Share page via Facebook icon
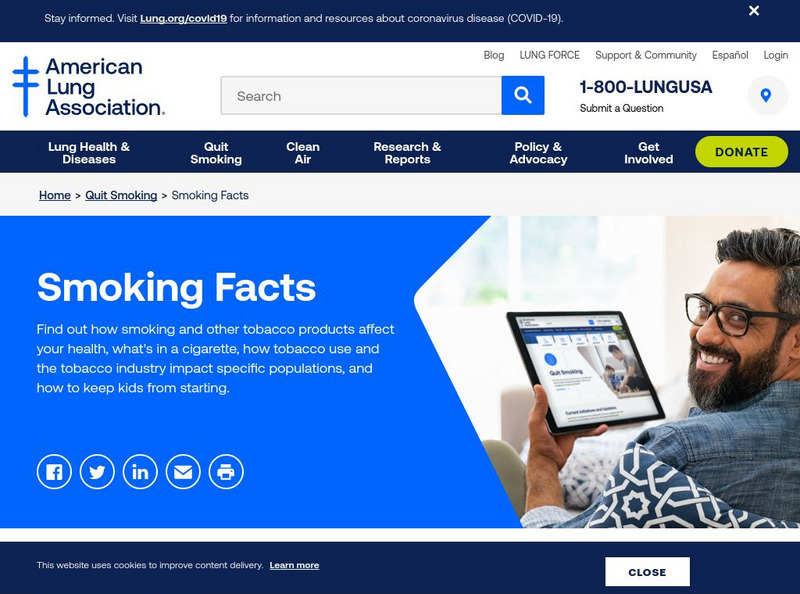The image size is (800, 594). (54, 472)
